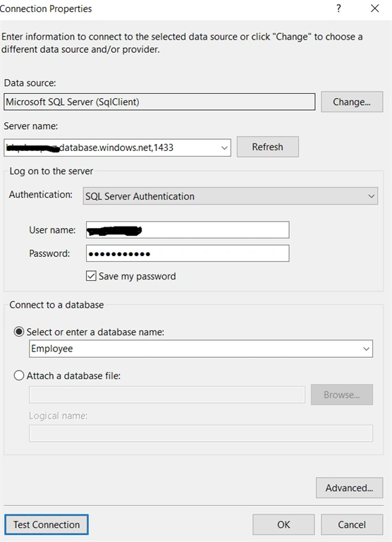Choose Select or enter a database name option
The height and width of the screenshot is (542, 392).
[19, 332]
